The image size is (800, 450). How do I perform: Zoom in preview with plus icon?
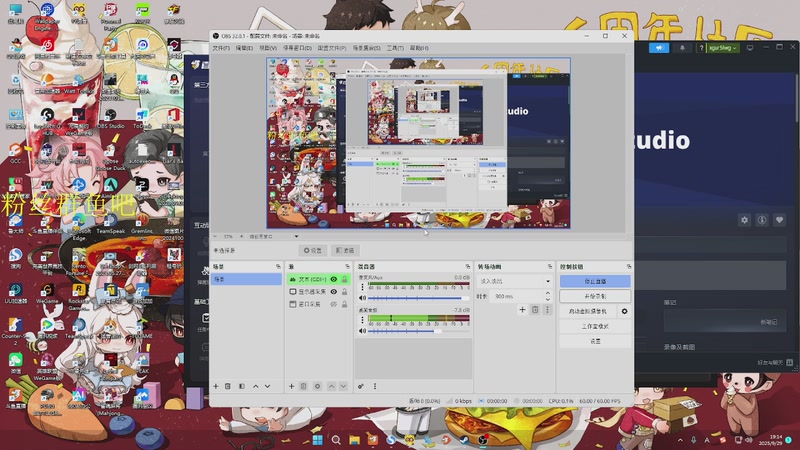241,237
